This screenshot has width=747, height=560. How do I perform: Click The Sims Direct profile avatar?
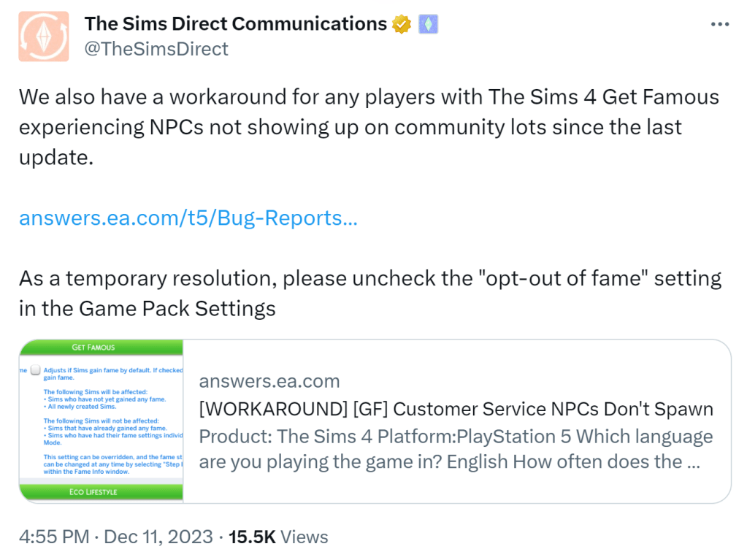click(44, 36)
